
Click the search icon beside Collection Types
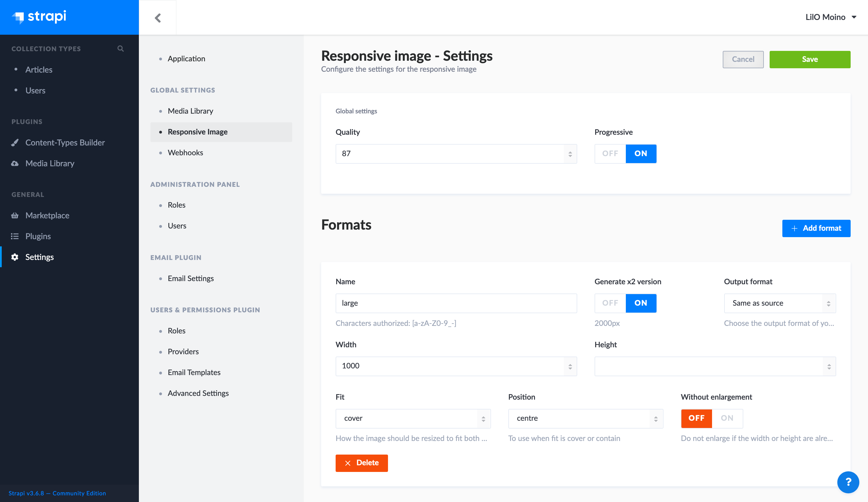[120, 49]
